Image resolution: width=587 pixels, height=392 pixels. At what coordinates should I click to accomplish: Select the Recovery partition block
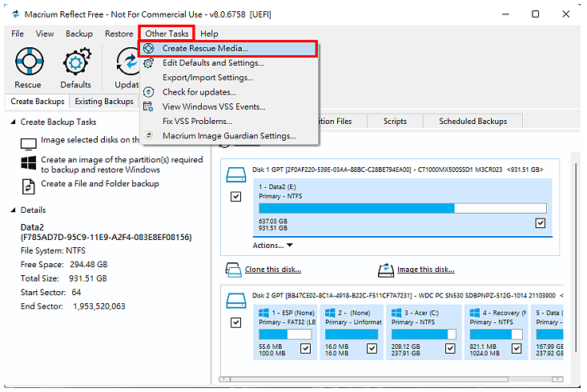(x=496, y=332)
